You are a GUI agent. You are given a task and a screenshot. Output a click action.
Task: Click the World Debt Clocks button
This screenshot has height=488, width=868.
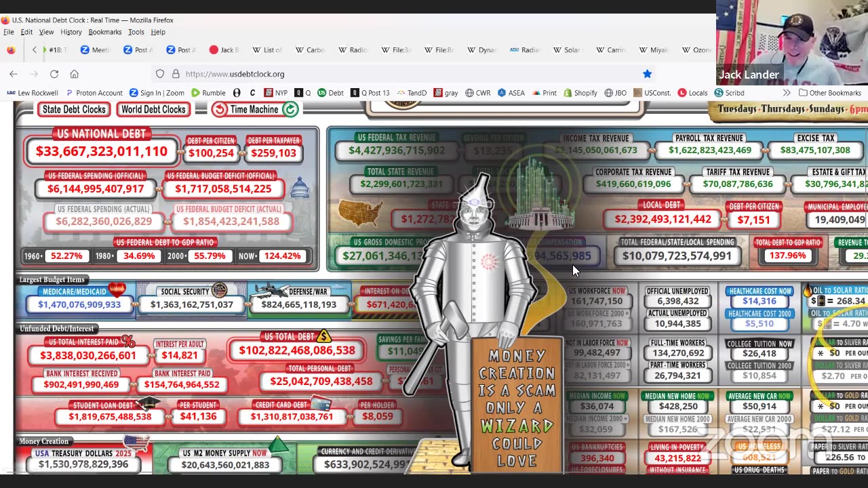(x=154, y=109)
